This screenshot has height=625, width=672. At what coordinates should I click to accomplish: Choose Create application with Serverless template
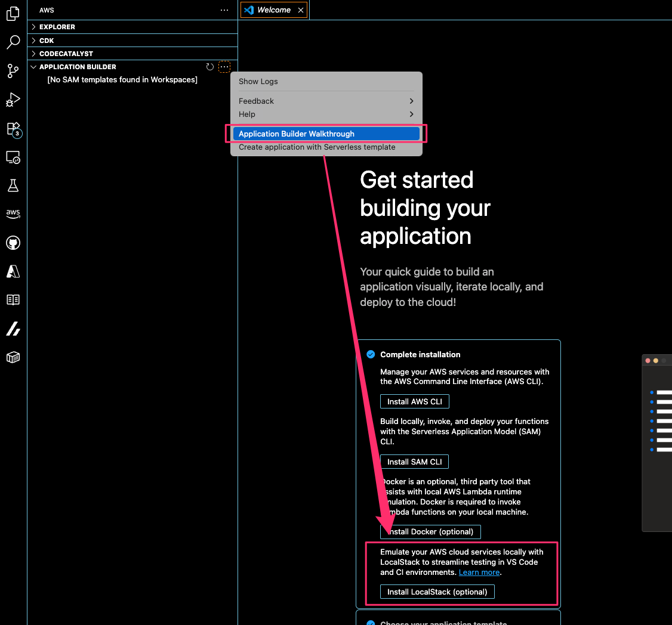pos(326,147)
